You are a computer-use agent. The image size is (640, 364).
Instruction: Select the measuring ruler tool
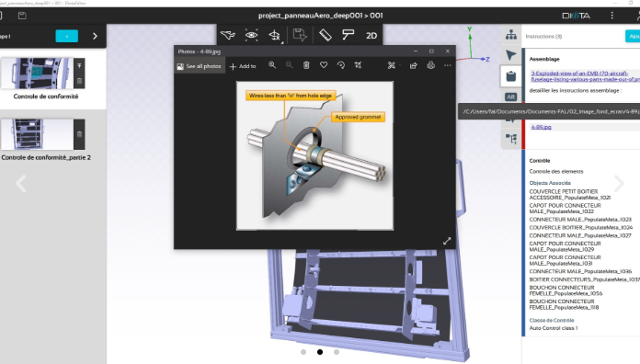tap(326, 35)
